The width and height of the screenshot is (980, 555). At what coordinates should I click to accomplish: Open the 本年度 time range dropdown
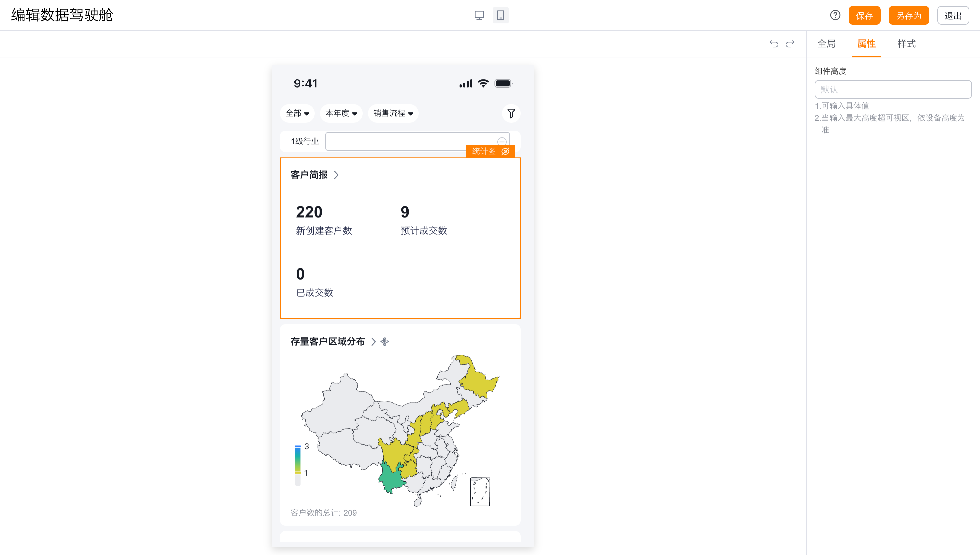tap(341, 113)
